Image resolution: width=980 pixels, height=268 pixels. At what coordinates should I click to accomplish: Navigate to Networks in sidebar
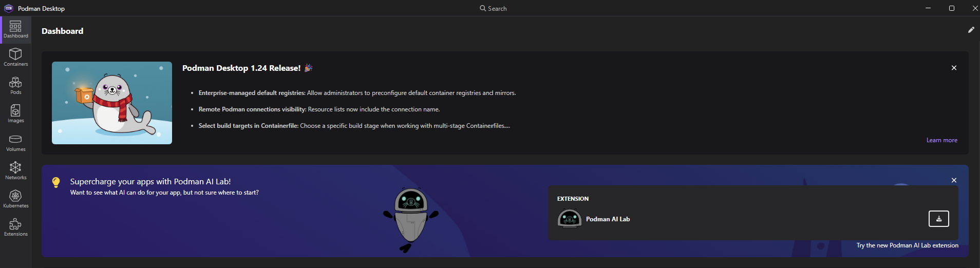coord(15,170)
